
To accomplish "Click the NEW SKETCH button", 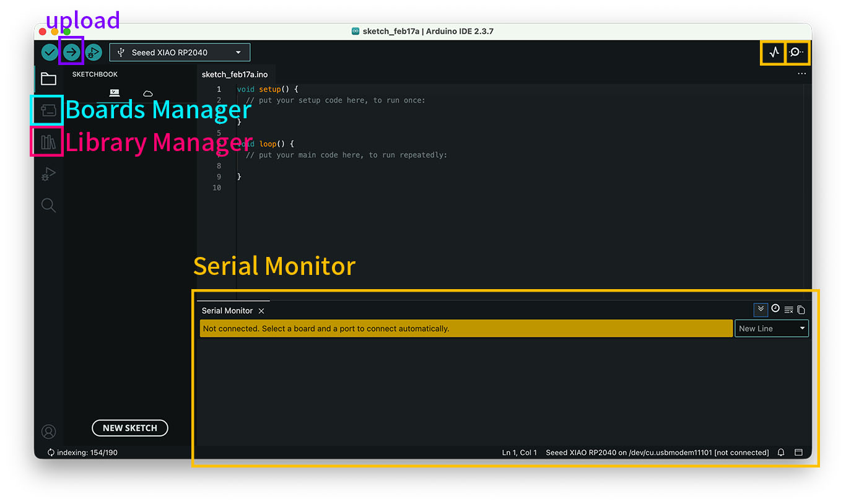I will pos(130,428).
